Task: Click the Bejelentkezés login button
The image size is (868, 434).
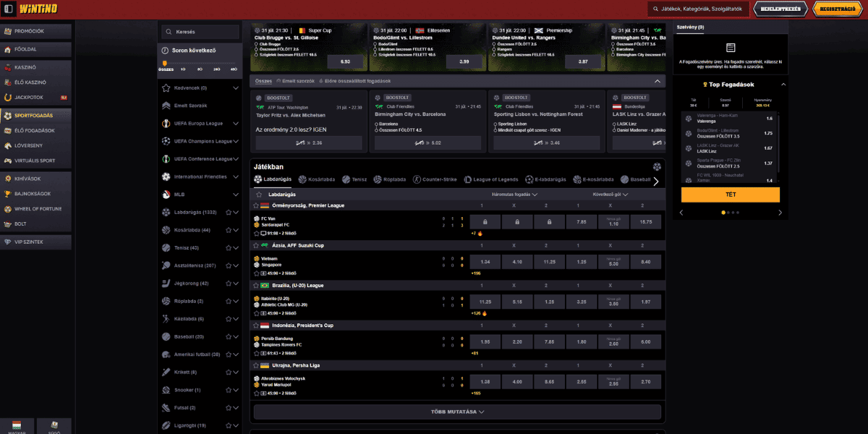Action: pyautogui.click(x=780, y=9)
